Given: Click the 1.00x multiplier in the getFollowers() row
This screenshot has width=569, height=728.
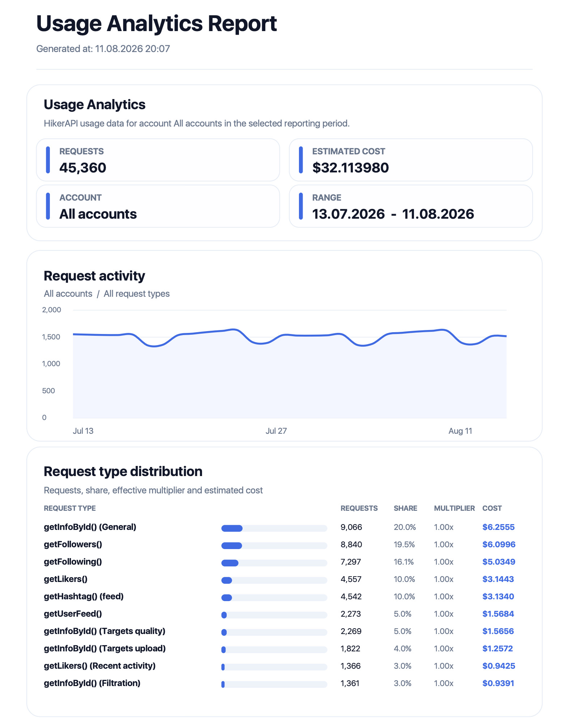Looking at the screenshot, I should coord(444,544).
